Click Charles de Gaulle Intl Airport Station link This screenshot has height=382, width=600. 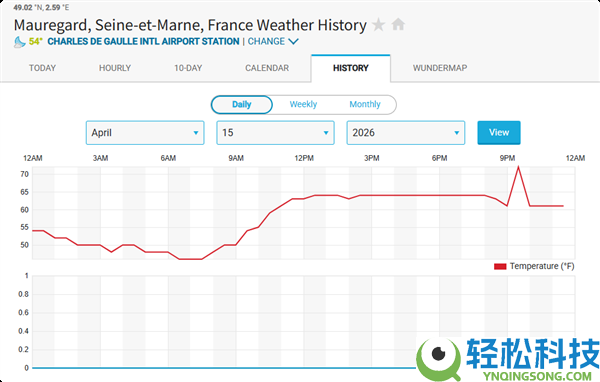point(143,41)
